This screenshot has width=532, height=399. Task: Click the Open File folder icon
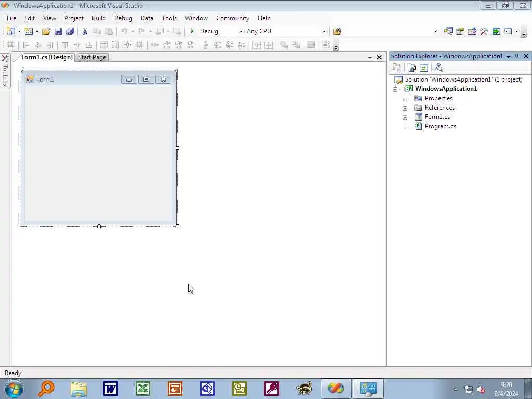click(46, 31)
